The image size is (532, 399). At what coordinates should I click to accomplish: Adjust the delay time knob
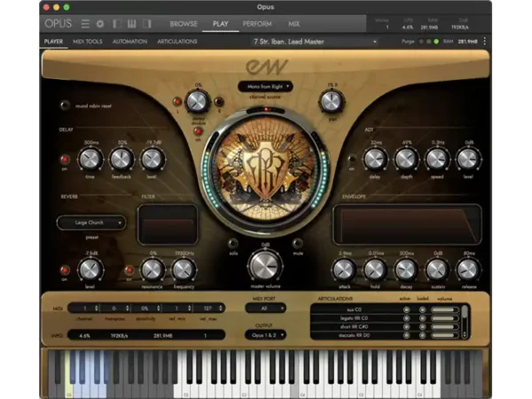click(90, 159)
